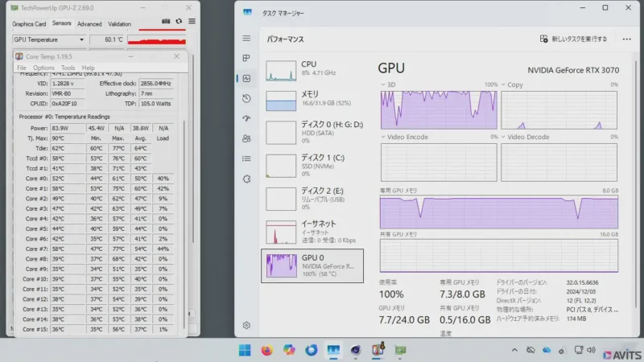Open Options menu in Core Temp
Image resolution: width=644 pixels, height=362 pixels.
point(43,68)
